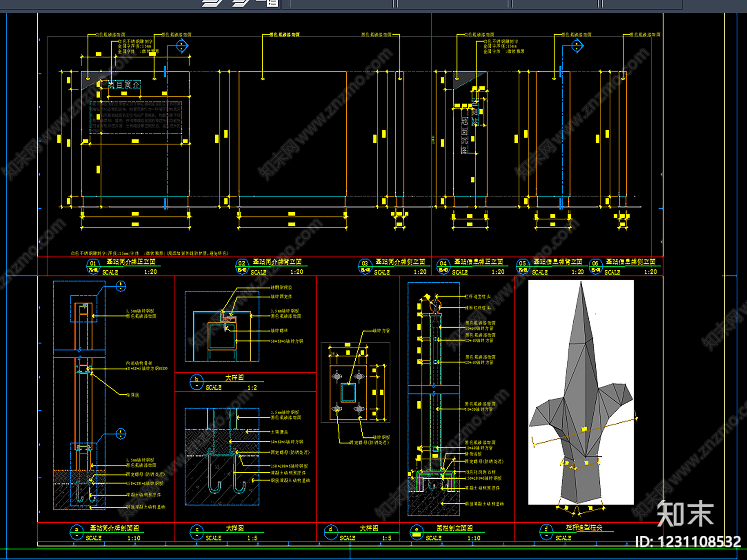This screenshot has height=560, width=747.
Task: Select the 02 drawing number marker circle
Action: pyautogui.click(x=242, y=266)
